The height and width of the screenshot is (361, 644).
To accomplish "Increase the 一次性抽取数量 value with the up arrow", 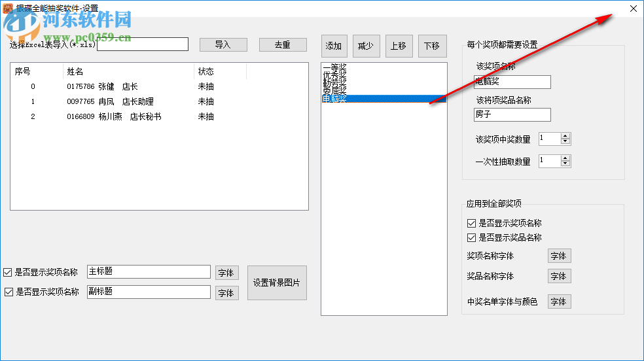I will (565, 158).
